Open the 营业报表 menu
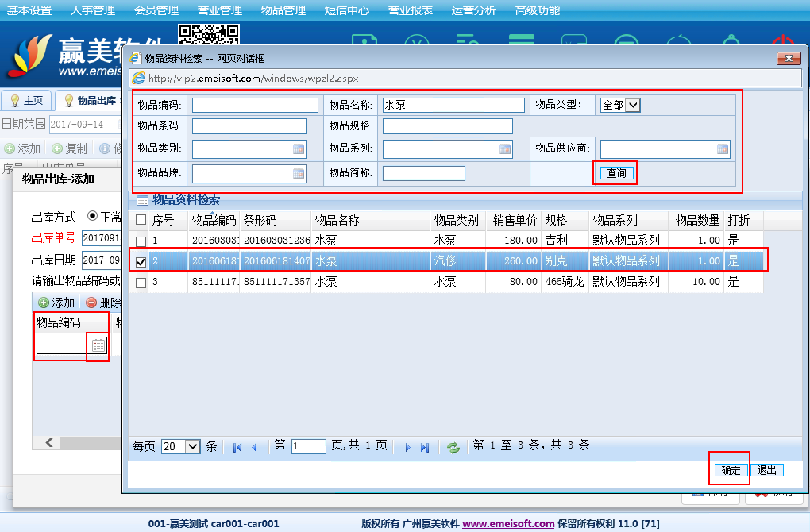Viewport: 810px width, 532px height. (411, 10)
